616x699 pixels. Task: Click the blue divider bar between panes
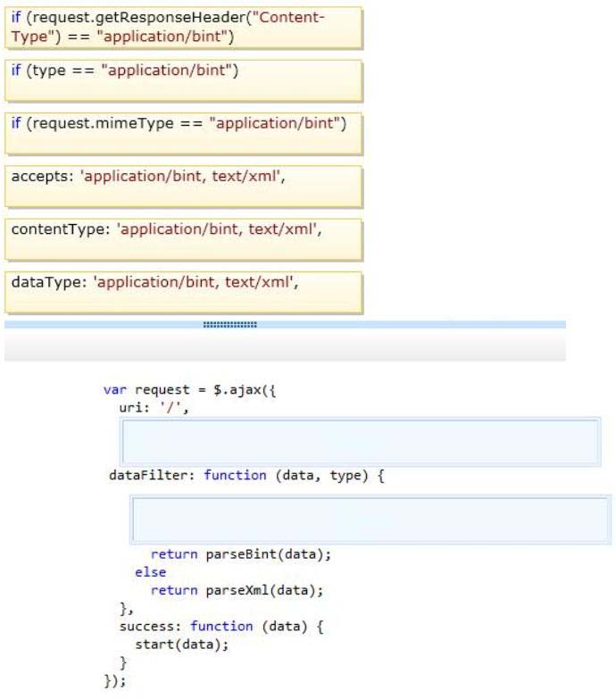286,325
